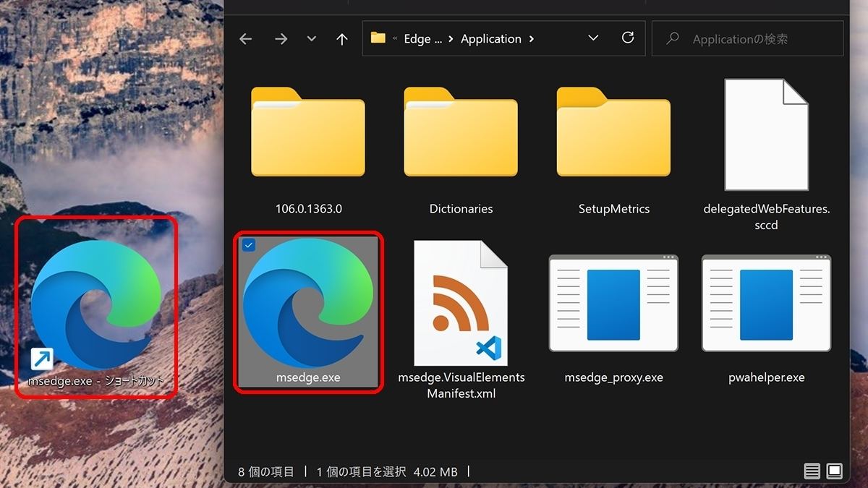Image resolution: width=868 pixels, height=488 pixels.
Task: Expand chevron after Edge breadcrumb
Action: 451,39
